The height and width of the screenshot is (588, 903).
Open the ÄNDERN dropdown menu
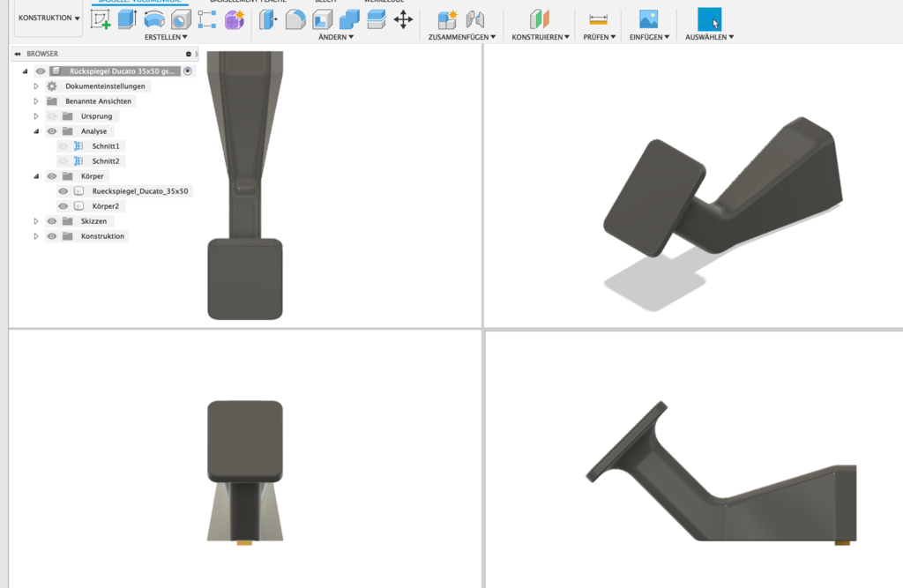pos(336,37)
